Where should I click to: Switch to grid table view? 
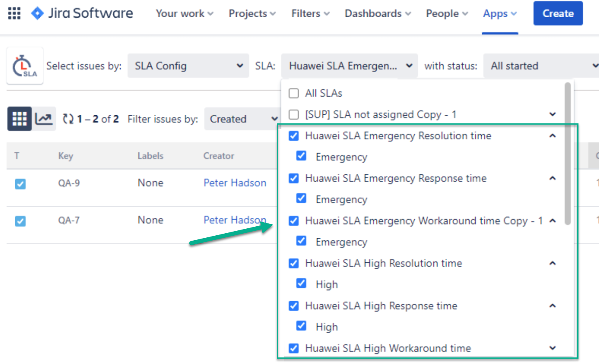19,119
